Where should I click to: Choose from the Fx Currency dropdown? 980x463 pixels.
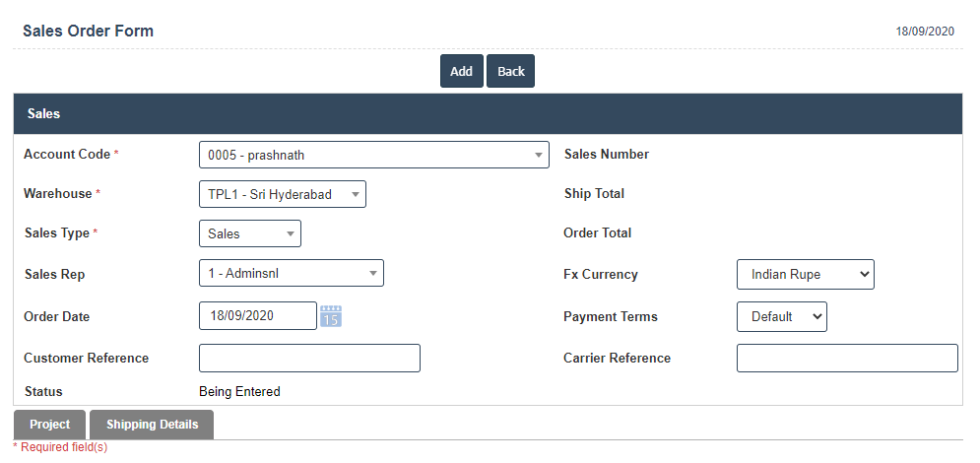(805, 275)
